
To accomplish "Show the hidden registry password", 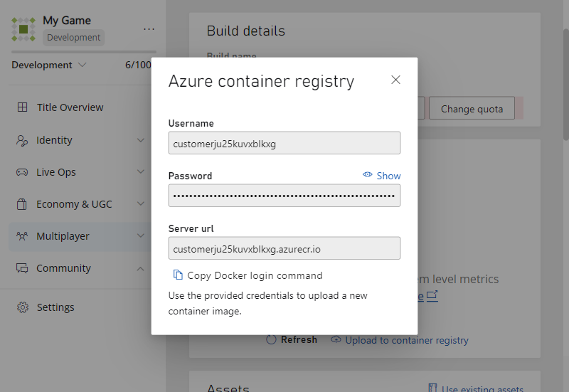I will click(x=381, y=176).
